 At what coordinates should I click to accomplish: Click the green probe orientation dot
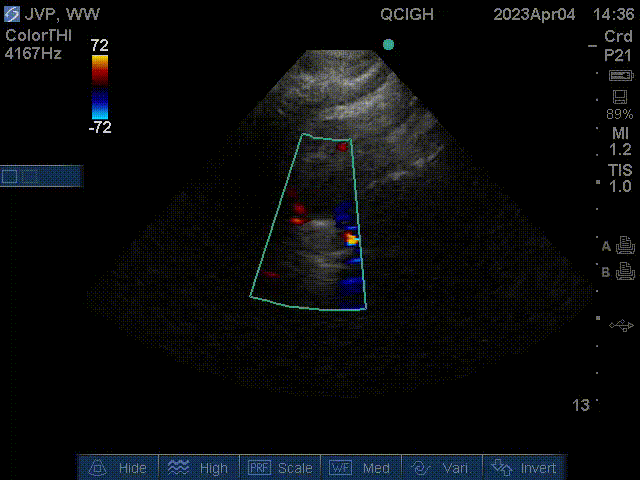(388, 45)
